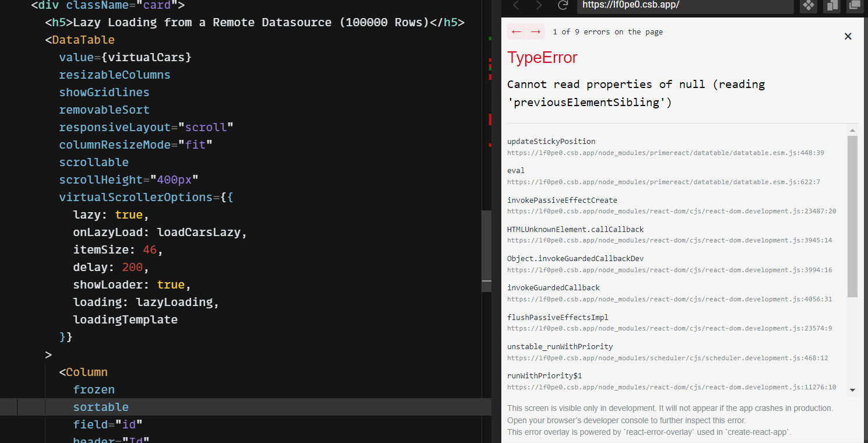Select the runWithPriority$1 stack frame

544,376
